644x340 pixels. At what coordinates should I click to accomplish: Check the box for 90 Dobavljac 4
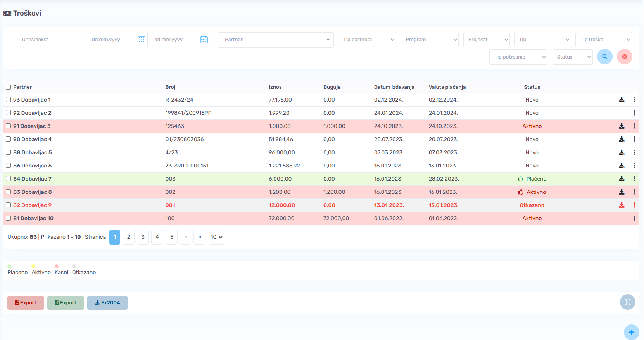click(x=8, y=139)
